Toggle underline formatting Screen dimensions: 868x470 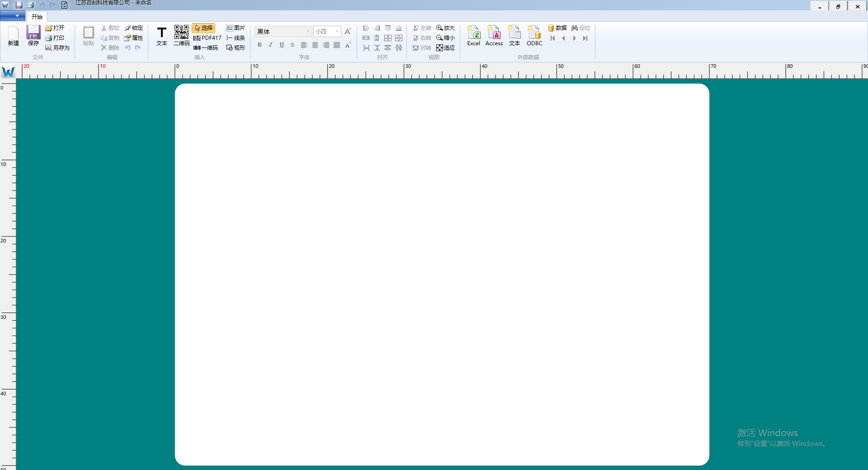pos(282,45)
